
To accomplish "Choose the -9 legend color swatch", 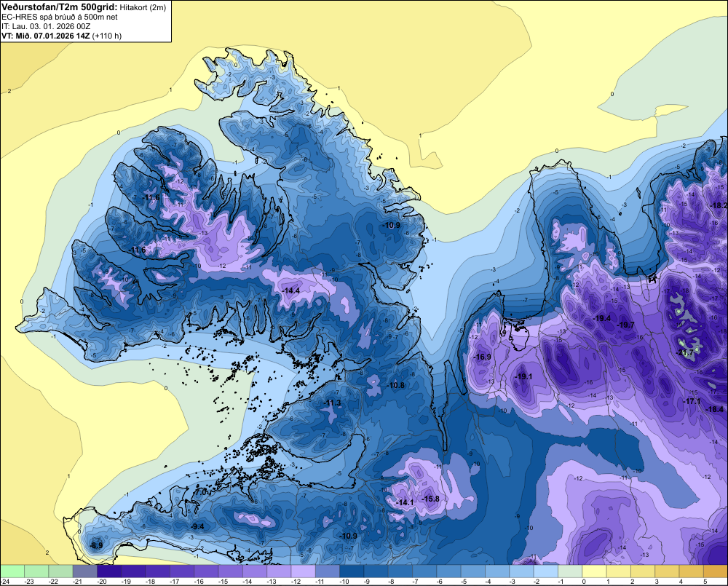I will [x=376, y=571].
